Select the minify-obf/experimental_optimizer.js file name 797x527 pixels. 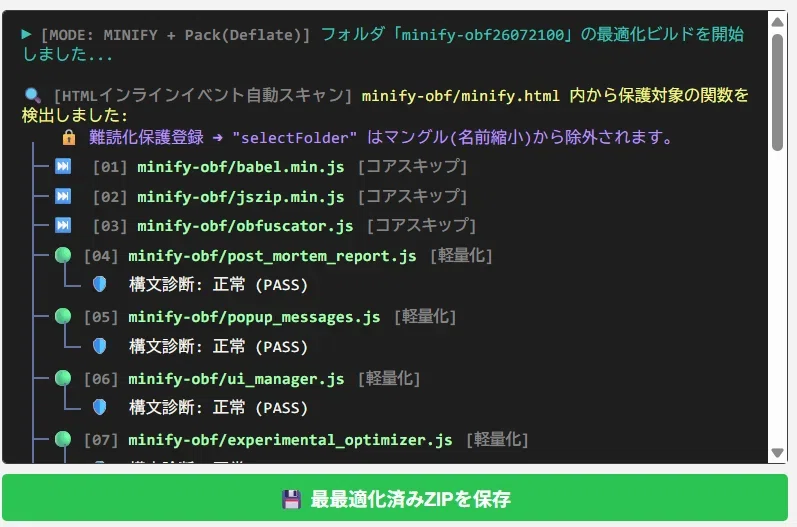coord(290,440)
